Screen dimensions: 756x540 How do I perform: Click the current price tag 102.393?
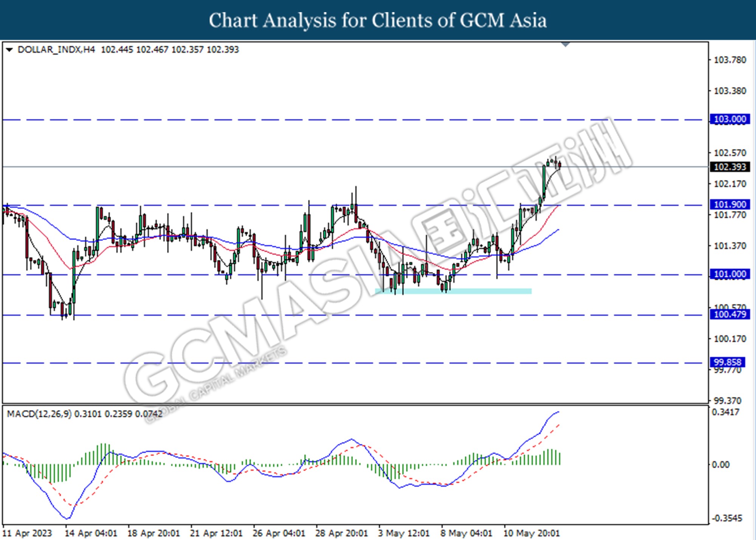[x=730, y=167]
